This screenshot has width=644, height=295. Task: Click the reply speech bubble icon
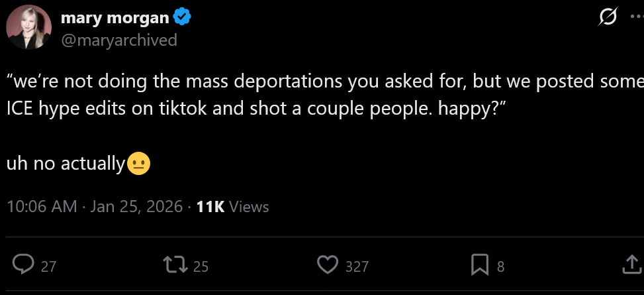coord(23,266)
